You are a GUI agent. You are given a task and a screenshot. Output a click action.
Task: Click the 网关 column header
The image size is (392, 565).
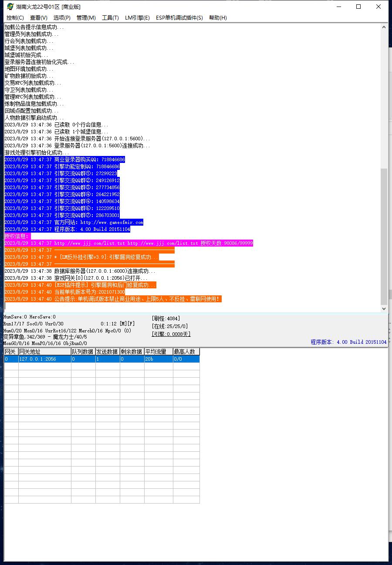click(11, 352)
